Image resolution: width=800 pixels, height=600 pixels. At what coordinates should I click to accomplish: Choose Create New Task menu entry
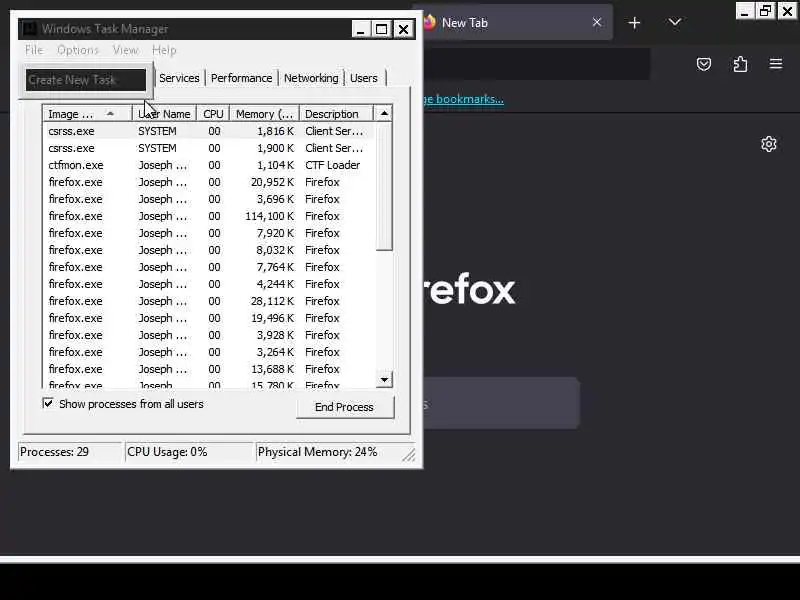click(x=86, y=80)
